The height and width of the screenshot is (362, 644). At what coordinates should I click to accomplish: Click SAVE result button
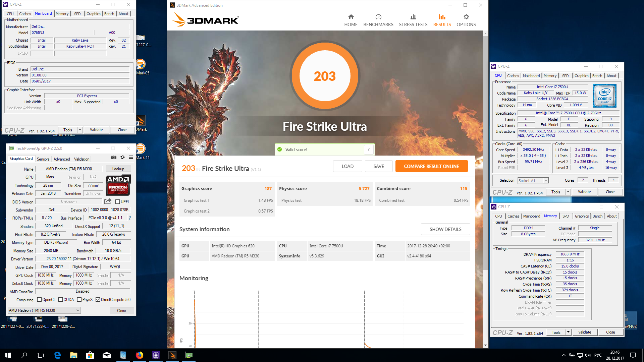(379, 166)
